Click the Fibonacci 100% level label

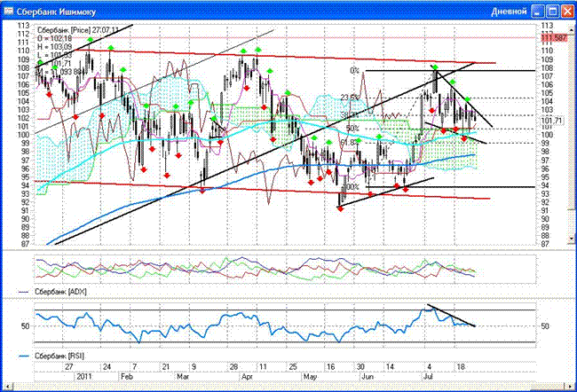[x=352, y=187]
